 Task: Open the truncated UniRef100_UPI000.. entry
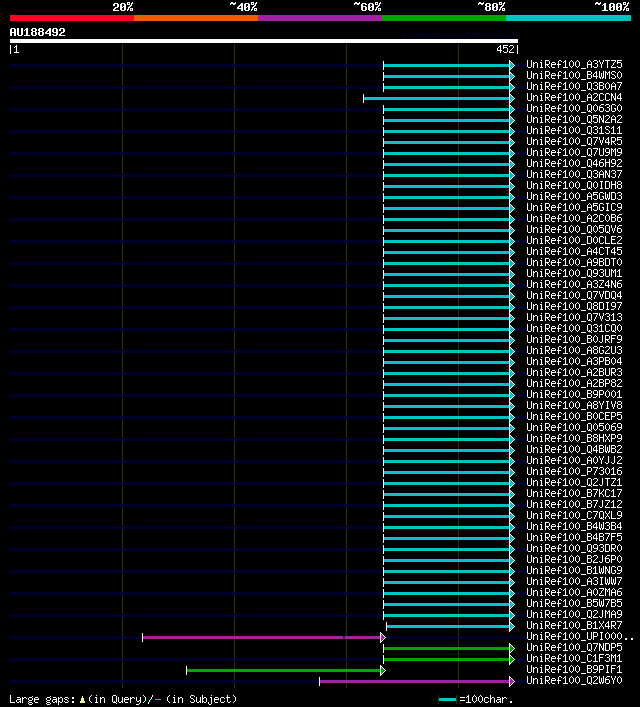580,636
